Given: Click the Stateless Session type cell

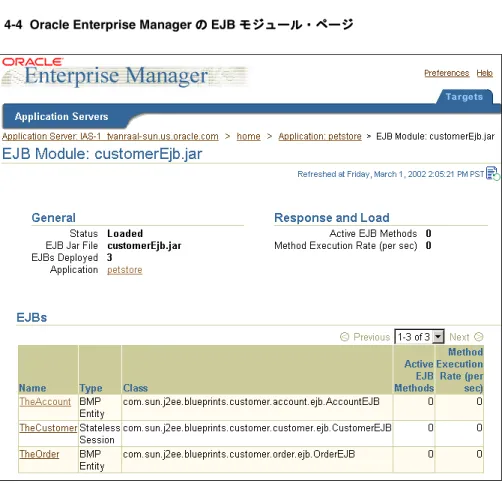Looking at the screenshot, I should point(100,434).
